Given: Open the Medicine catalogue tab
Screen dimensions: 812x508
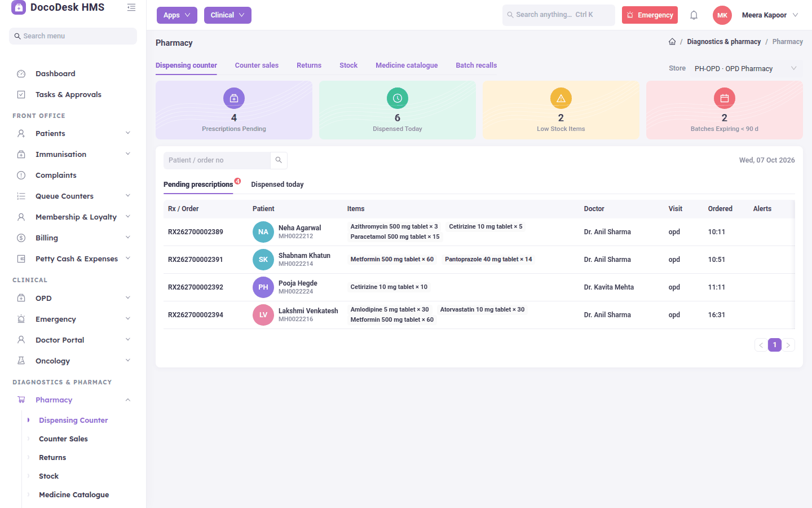Looking at the screenshot, I should [407, 65].
